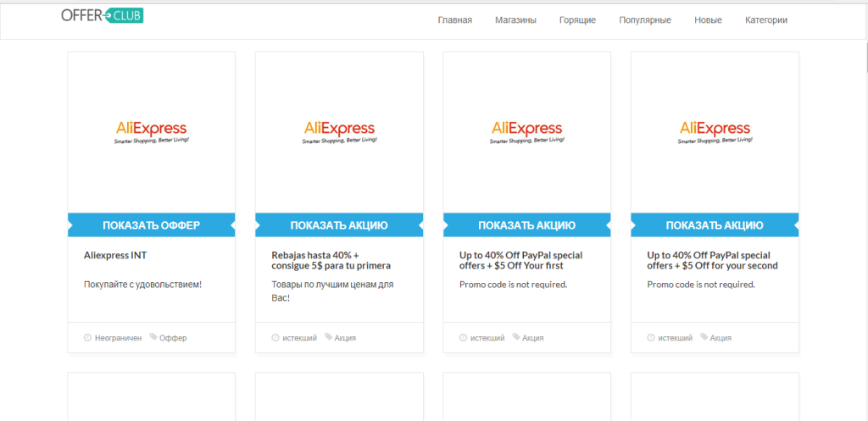868x421 pixels.
Task: Click the ПОКАЗАТЬ ОФФЕР button
Action: (151, 225)
